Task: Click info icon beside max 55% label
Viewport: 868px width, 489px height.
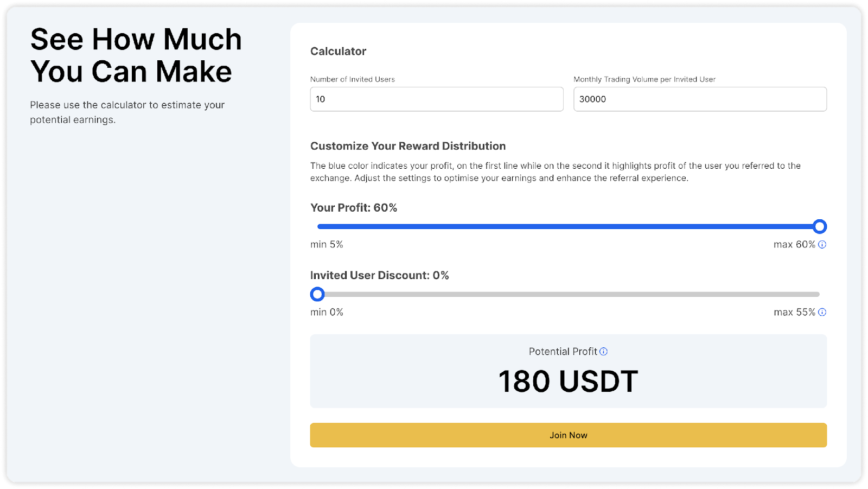Action: pos(822,312)
